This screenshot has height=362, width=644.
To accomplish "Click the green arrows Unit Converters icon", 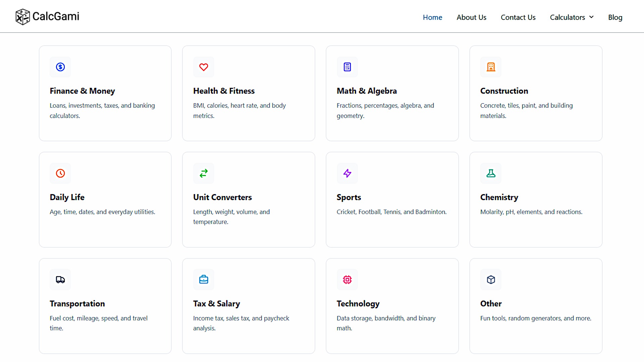I will coord(204,173).
